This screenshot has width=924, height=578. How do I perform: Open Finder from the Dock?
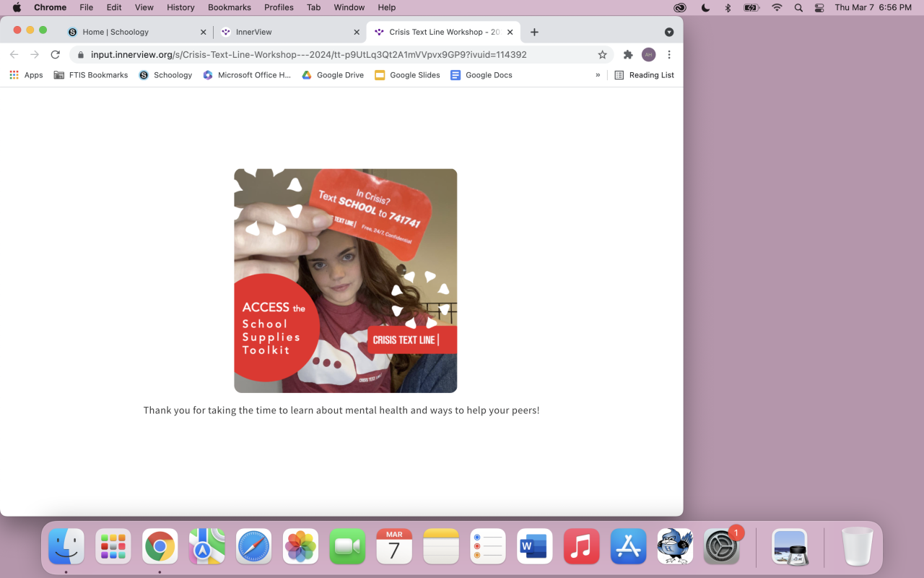click(x=66, y=546)
